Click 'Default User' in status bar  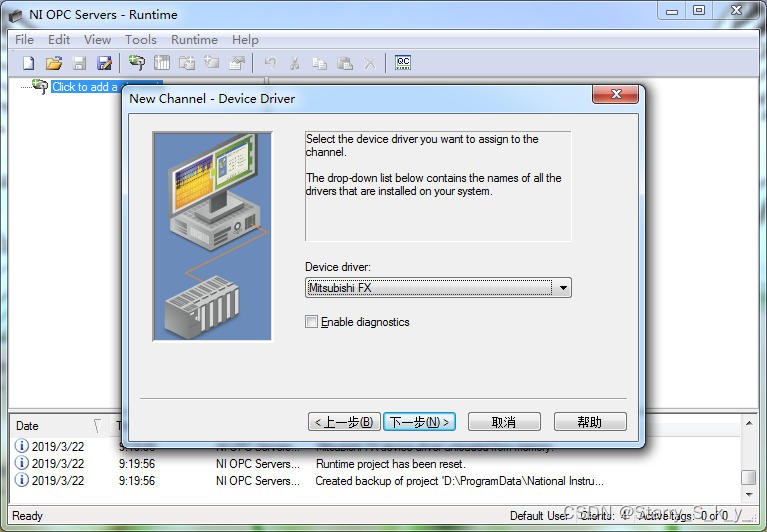539,516
